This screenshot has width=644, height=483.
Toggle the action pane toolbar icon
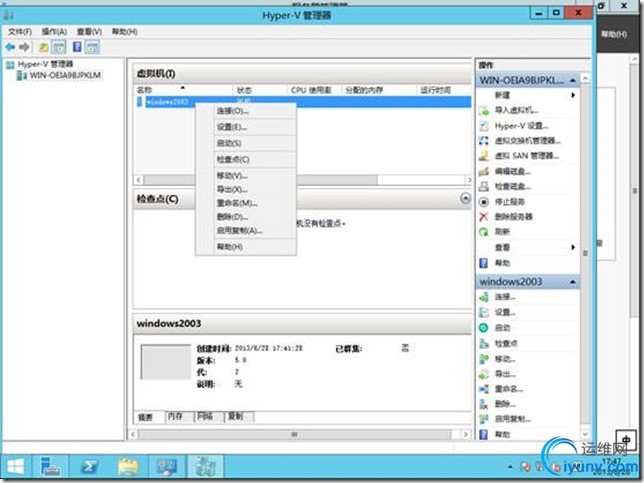92,47
